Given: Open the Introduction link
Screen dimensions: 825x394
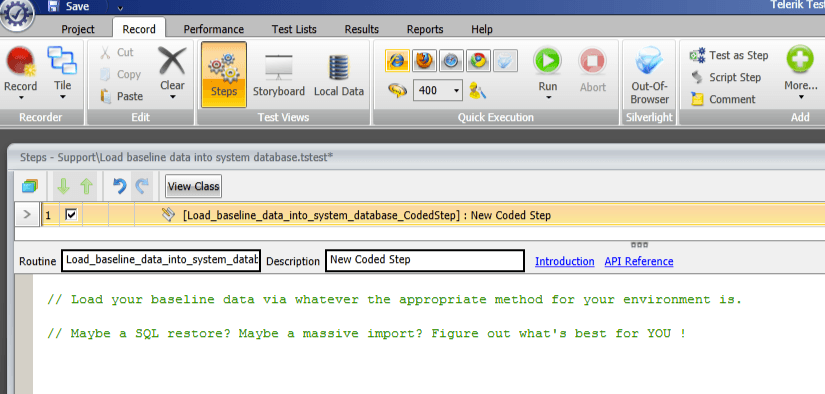Looking at the screenshot, I should point(565,261).
